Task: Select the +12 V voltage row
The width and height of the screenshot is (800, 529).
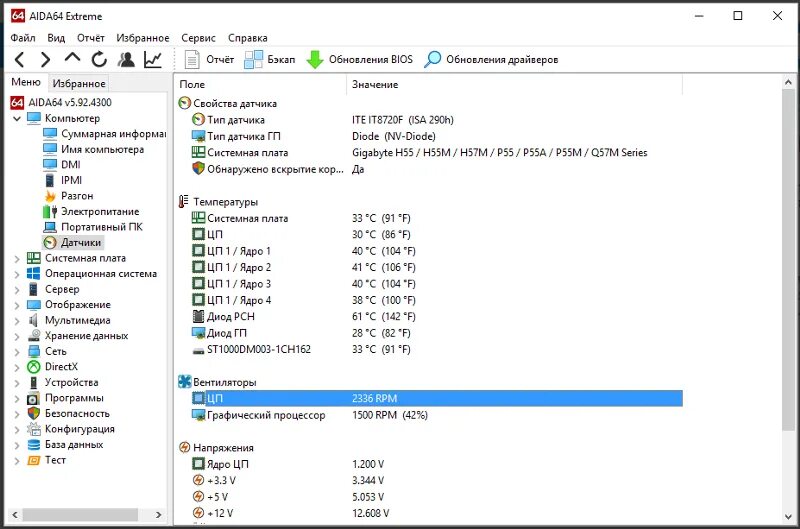Action: tap(429, 513)
